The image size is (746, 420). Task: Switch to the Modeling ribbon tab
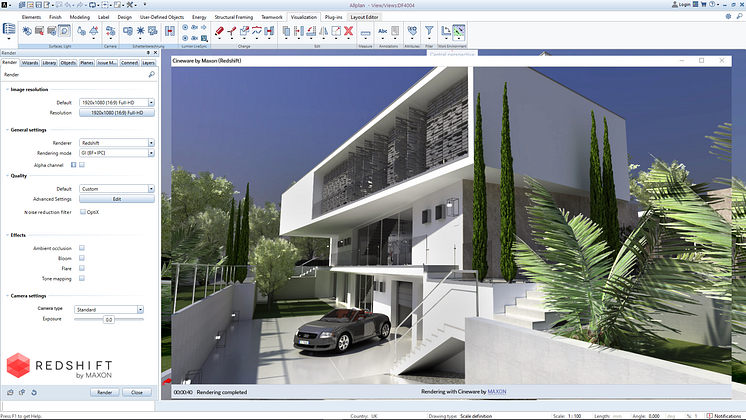pos(79,17)
